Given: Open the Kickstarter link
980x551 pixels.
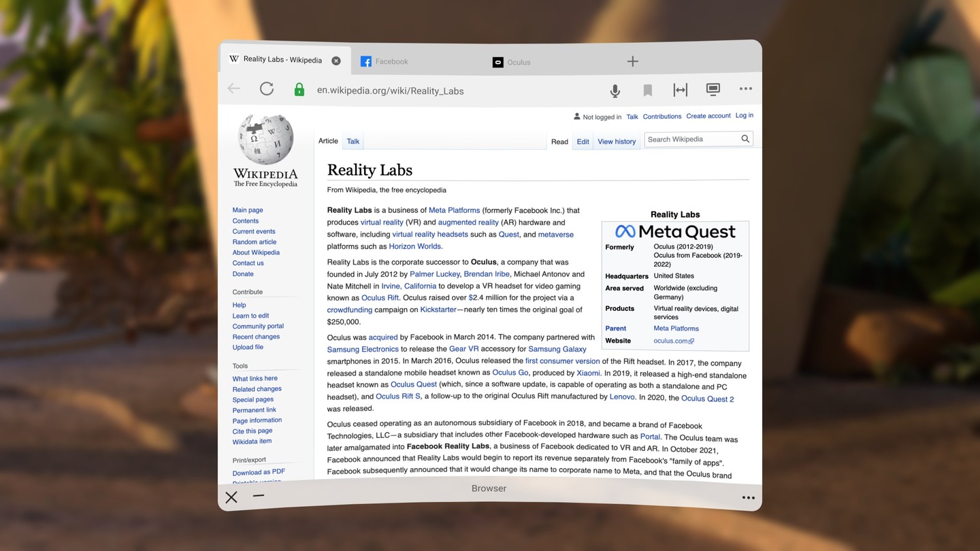Looking at the screenshot, I should 438,310.
